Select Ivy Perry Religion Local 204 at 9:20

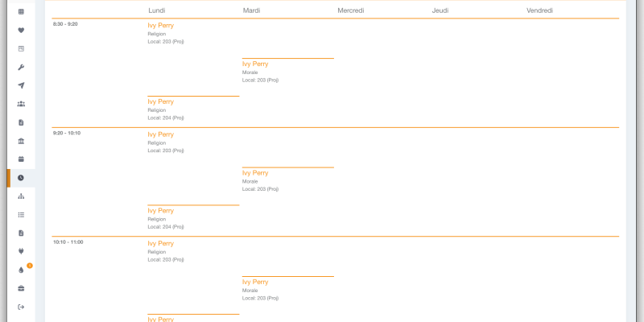coord(166,218)
